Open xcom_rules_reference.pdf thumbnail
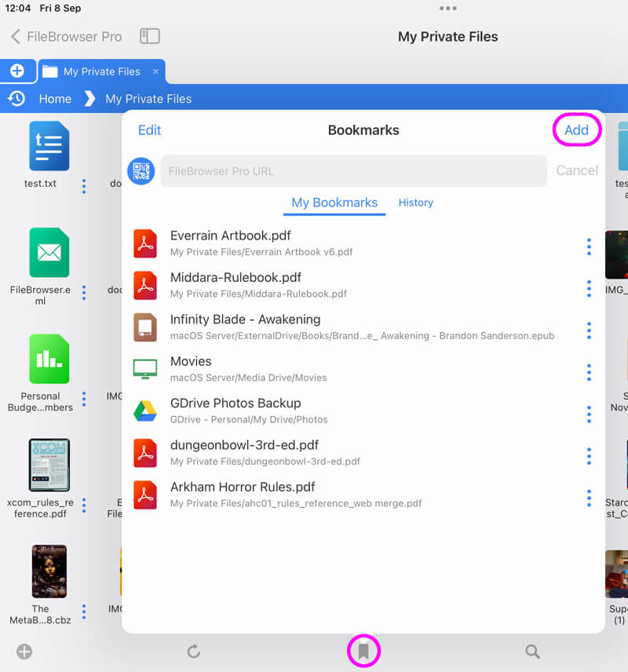The width and height of the screenshot is (628, 672). pyautogui.click(x=49, y=465)
